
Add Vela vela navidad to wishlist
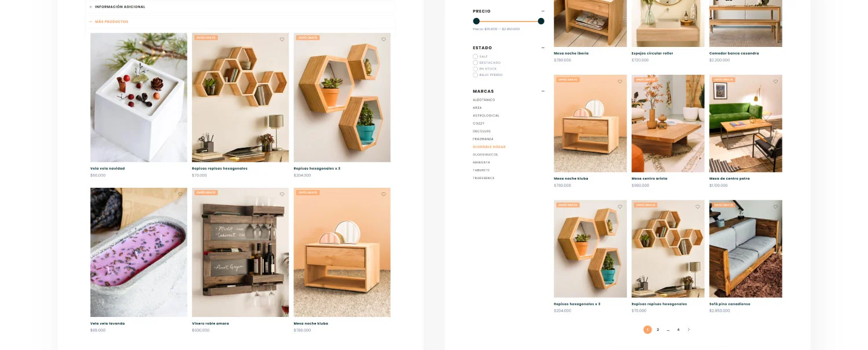point(181,39)
